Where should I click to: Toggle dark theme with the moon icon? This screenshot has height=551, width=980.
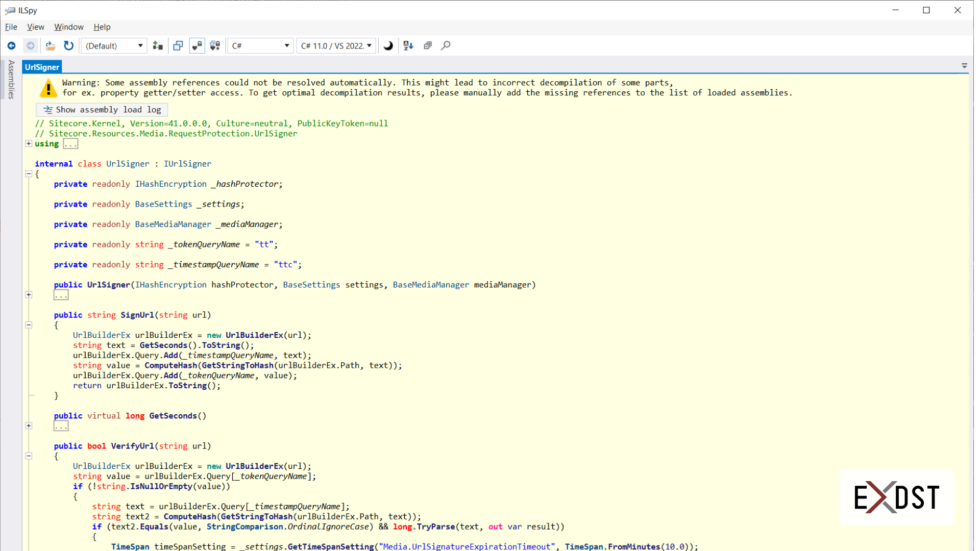coord(388,45)
